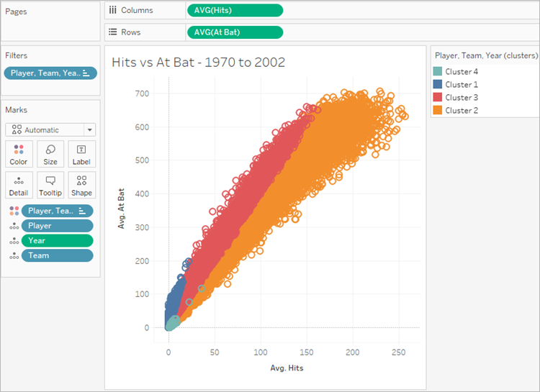
Task: Select the Team pill in Marks
Action: tap(57, 256)
